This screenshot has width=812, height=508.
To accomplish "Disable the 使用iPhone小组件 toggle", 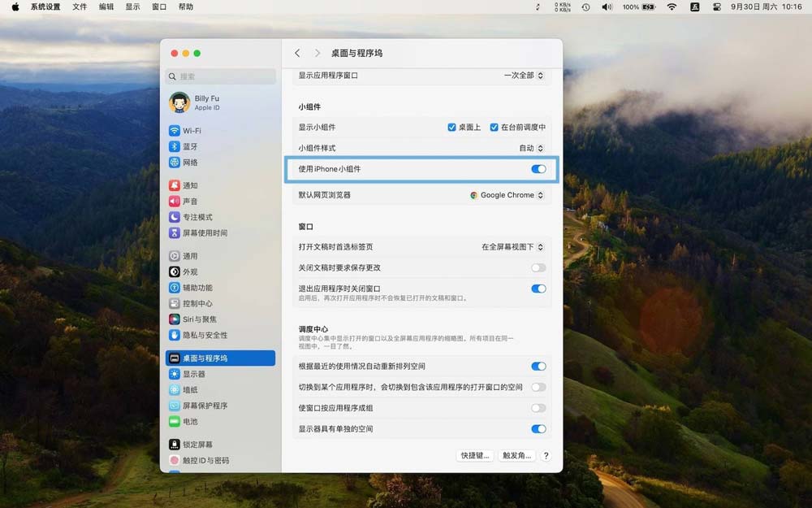I will 538,169.
